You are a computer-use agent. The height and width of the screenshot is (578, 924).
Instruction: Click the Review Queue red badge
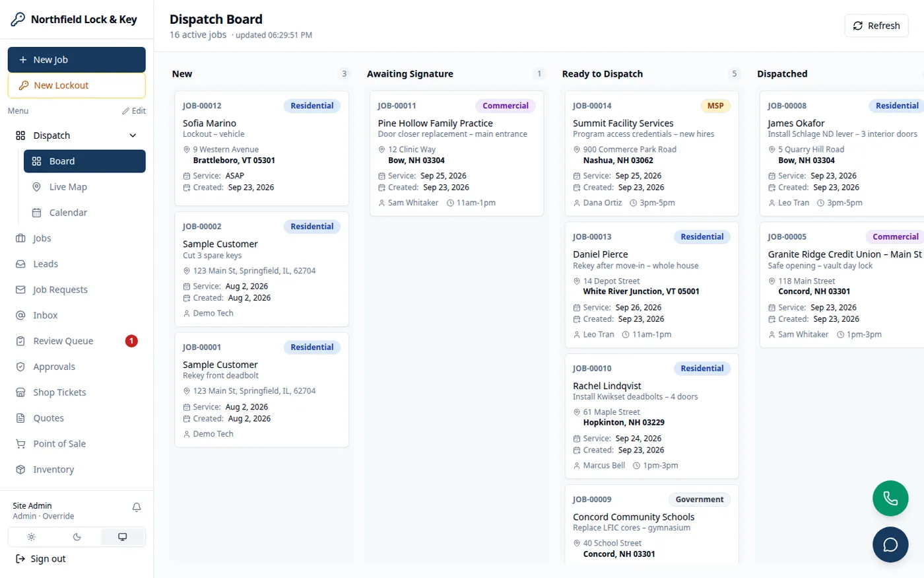pyautogui.click(x=131, y=341)
